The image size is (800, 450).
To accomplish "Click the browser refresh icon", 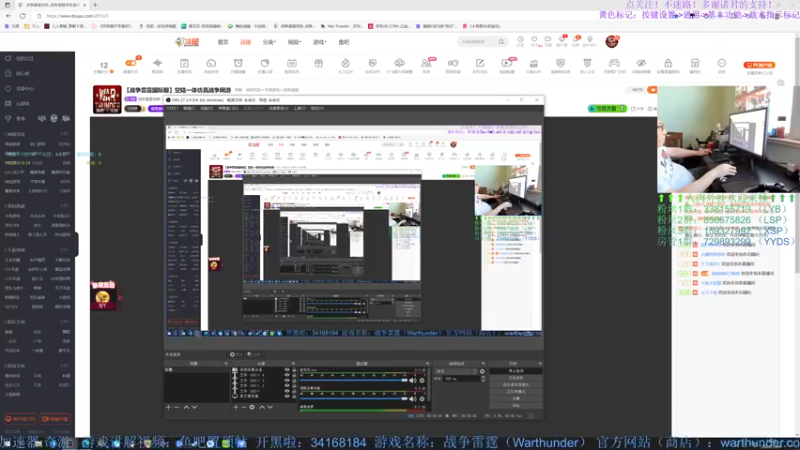I will click(22, 16).
